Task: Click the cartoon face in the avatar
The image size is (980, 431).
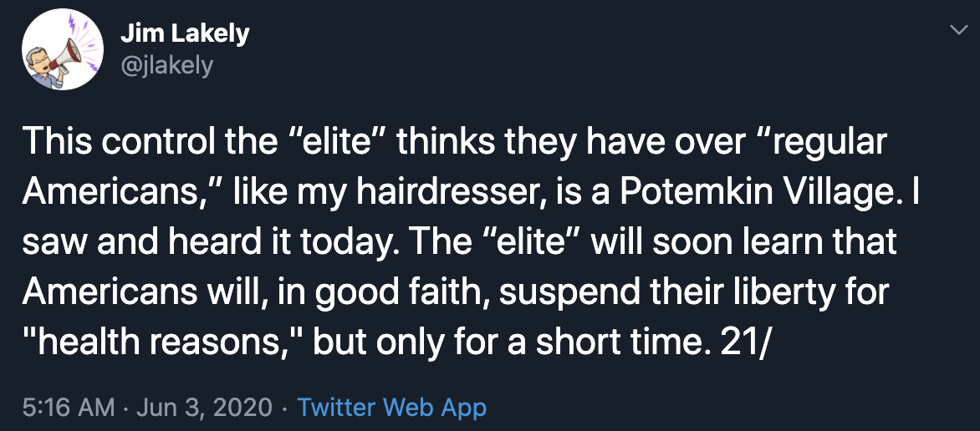Action: click(40, 60)
